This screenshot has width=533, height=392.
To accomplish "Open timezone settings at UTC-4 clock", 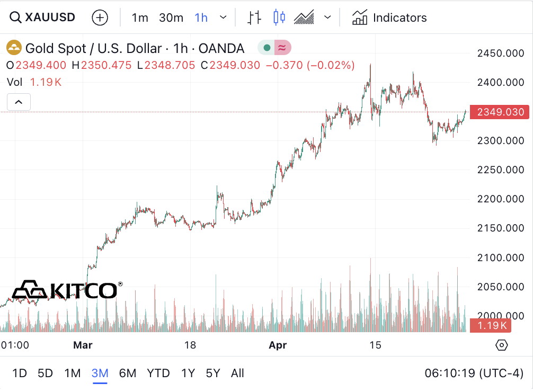I will (x=474, y=373).
